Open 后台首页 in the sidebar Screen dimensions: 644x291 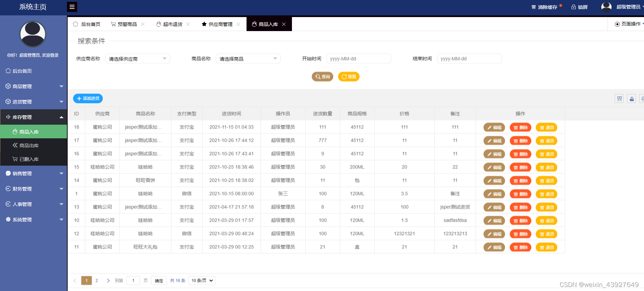(x=33, y=71)
